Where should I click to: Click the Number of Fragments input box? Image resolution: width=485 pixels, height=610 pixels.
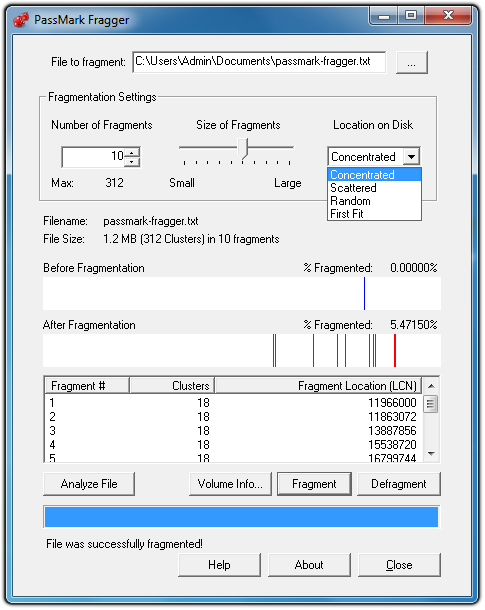[93, 157]
